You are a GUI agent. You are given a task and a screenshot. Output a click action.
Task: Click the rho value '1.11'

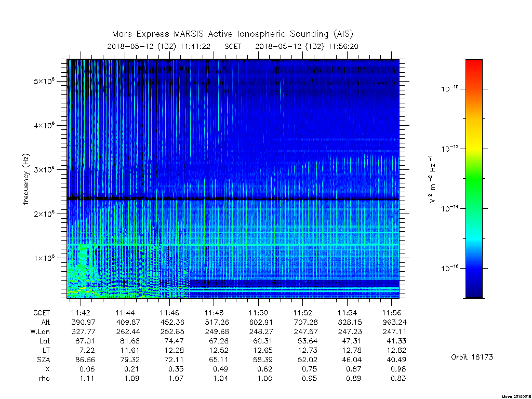(x=87, y=378)
